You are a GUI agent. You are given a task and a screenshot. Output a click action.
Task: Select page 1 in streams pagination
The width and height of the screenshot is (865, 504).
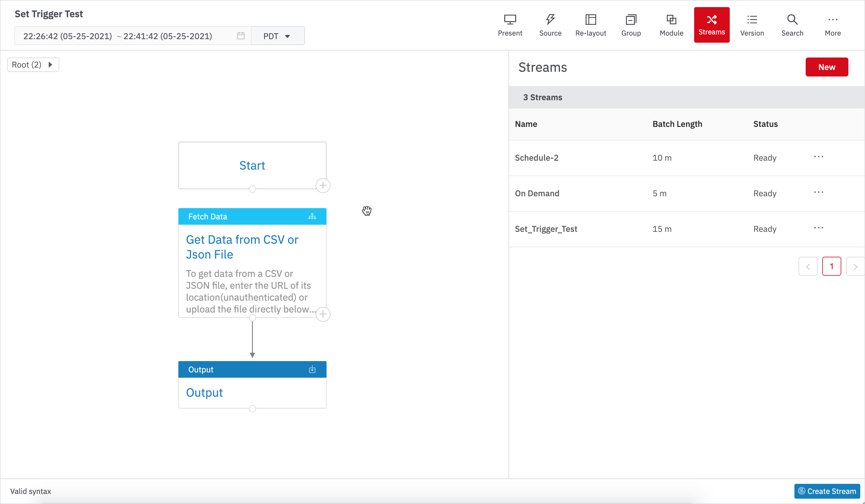point(831,266)
